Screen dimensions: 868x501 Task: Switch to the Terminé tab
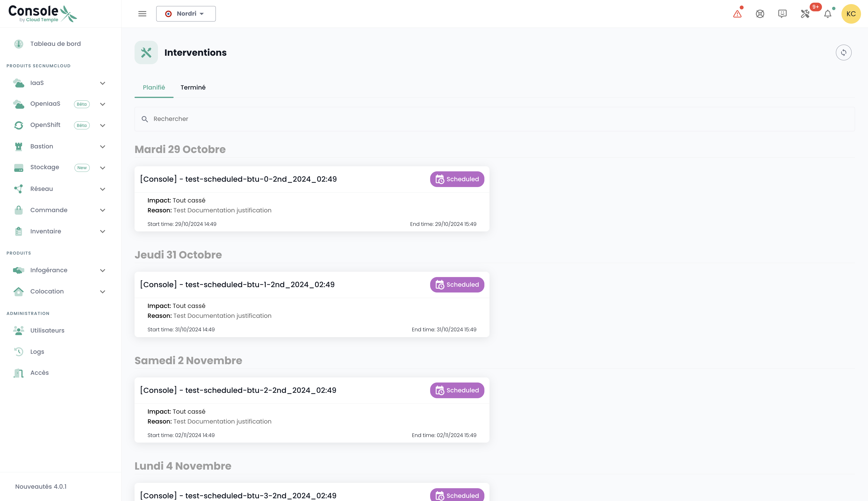(x=193, y=87)
